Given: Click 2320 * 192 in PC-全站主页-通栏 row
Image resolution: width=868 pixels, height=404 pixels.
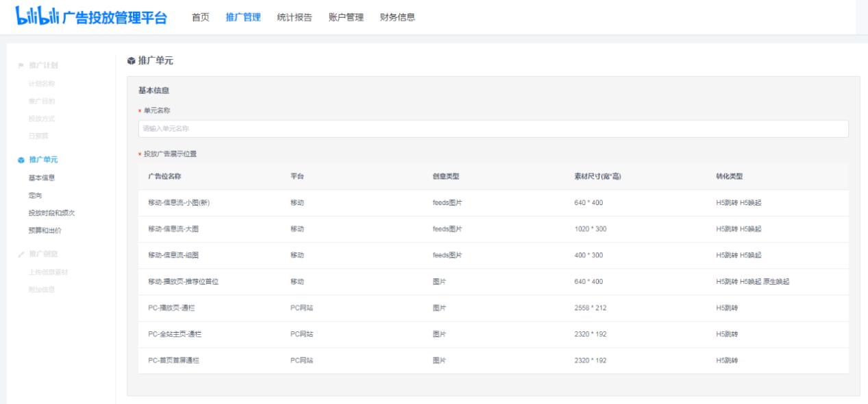Looking at the screenshot, I should [x=590, y=334].
